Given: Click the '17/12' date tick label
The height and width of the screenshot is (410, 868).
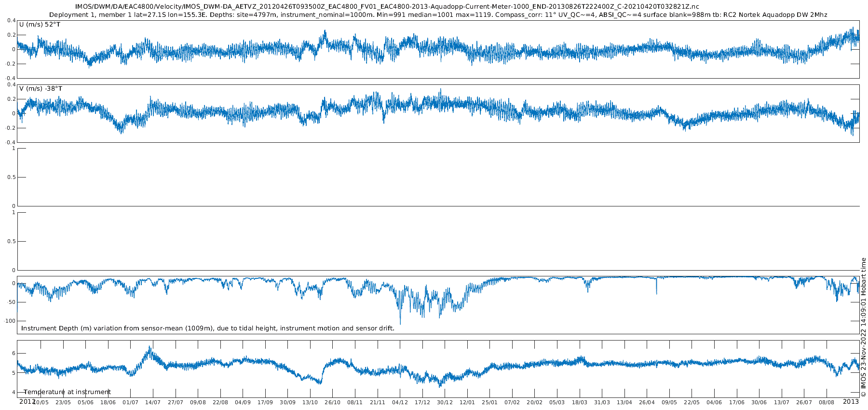Looking at the screenshot, I should coord(422,402).
